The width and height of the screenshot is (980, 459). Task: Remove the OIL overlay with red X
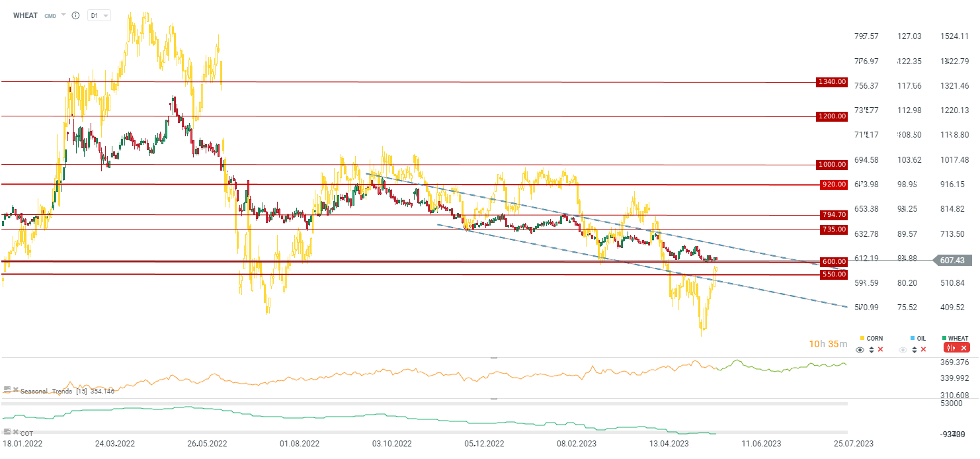coord(923,349)
